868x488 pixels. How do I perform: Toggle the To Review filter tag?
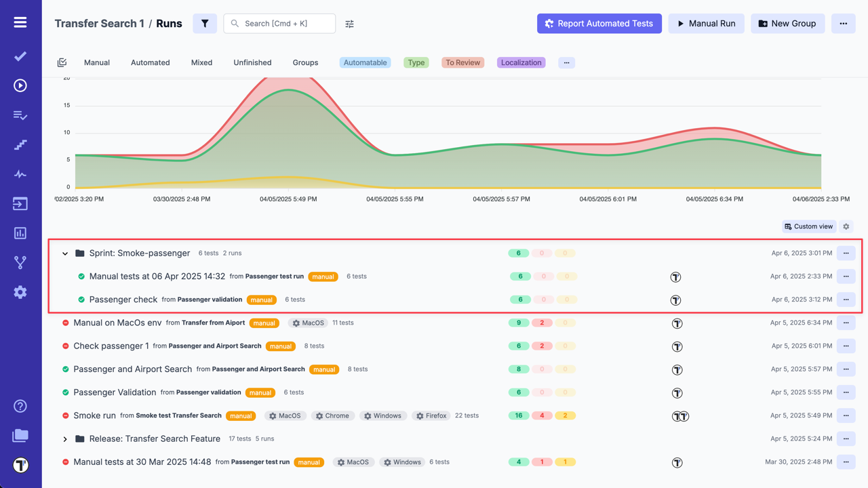(x=462, y=62)
